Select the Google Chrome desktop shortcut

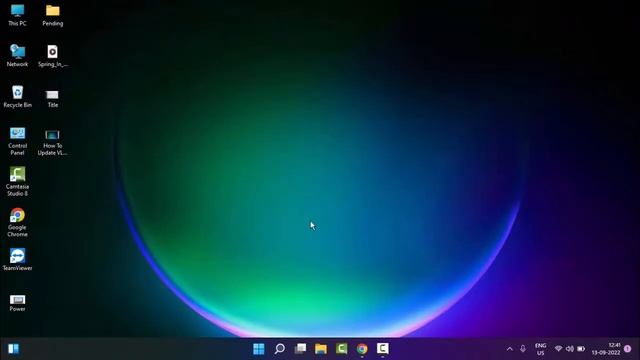17,222
